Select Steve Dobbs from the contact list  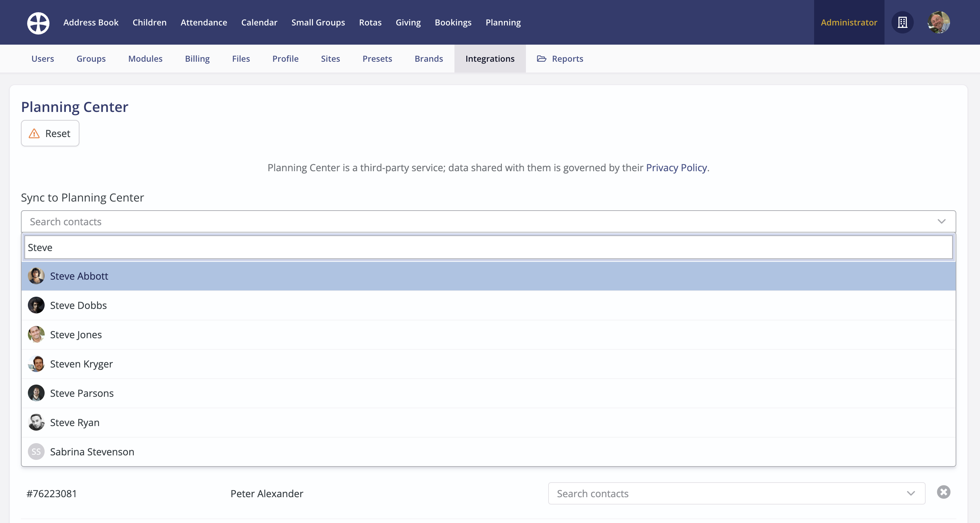(x=78, y=305)
